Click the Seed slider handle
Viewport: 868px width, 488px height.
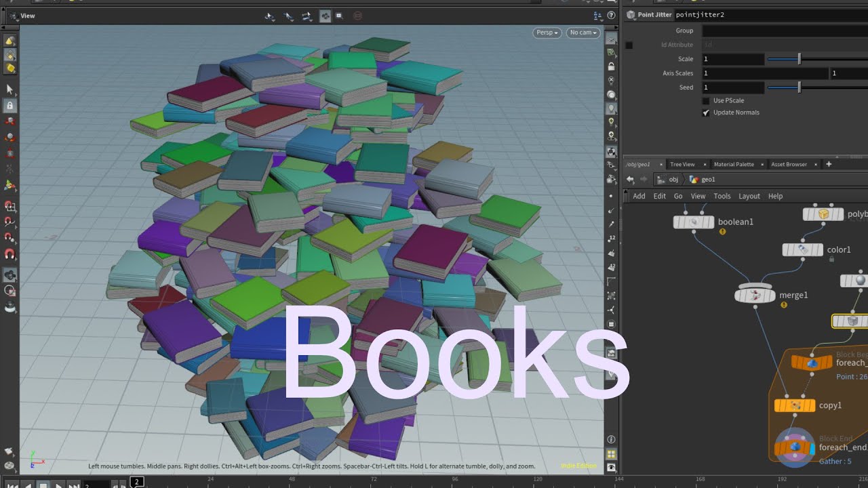coord(800,87)
